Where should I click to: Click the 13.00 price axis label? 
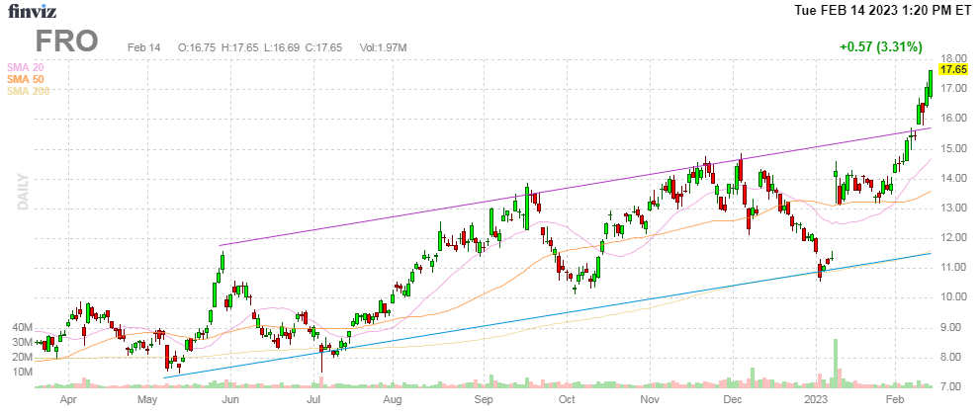point(953,208)
